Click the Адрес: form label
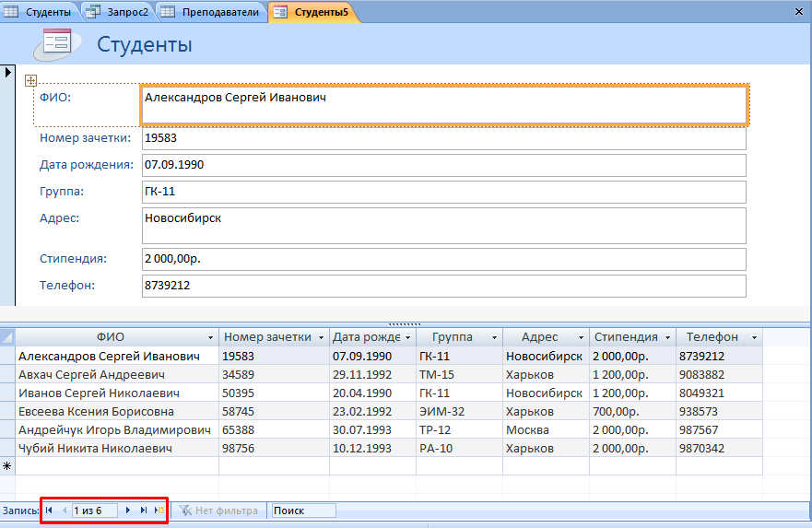 point(60,218)
